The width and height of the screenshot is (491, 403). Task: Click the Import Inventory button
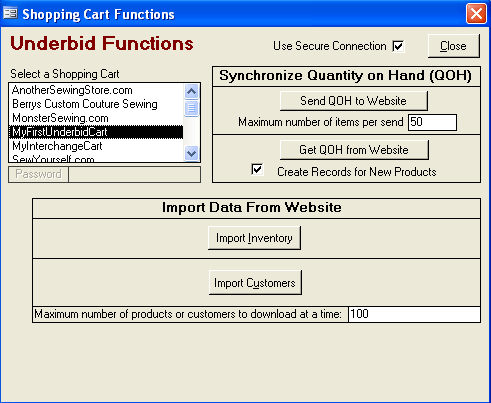pos(254,238)
